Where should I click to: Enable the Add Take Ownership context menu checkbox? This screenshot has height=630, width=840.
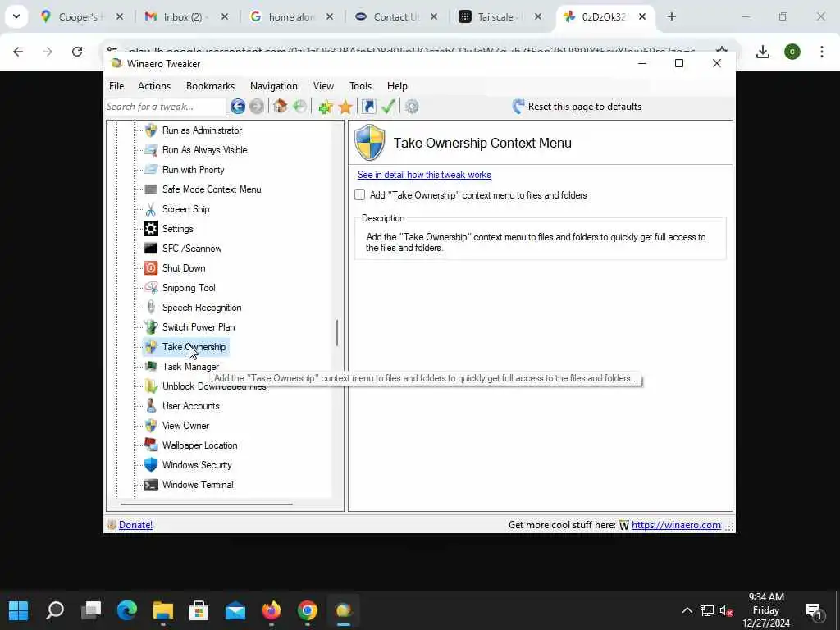click(x=359, y=195)
